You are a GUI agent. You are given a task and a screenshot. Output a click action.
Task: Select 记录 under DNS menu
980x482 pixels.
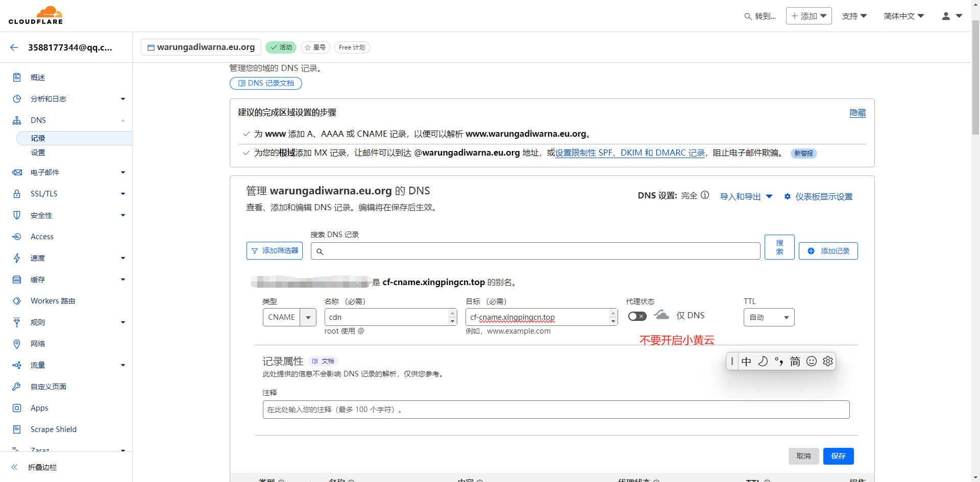(75, 138)
